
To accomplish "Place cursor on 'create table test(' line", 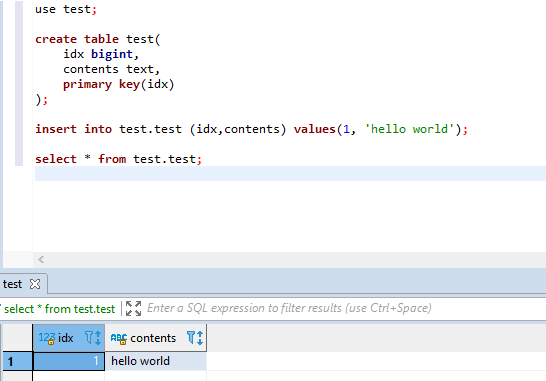I will point(98,39).
